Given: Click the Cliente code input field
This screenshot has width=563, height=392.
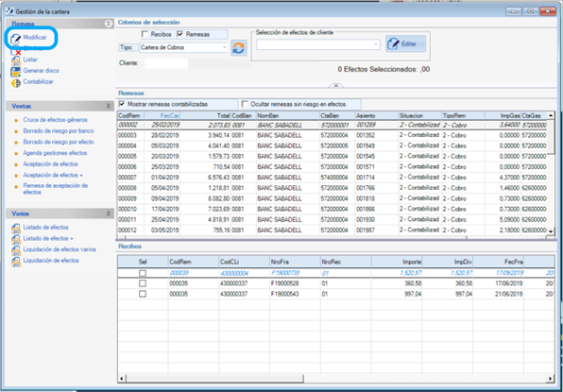Looking at the screenshot, I should click(x=166, y=63).
